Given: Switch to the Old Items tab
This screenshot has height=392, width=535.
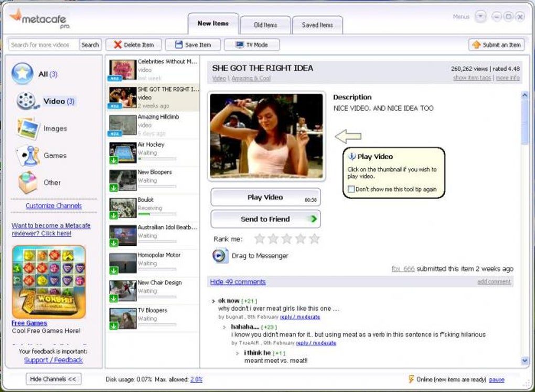Looking at the screenshot, I should (x=265, y=25).
